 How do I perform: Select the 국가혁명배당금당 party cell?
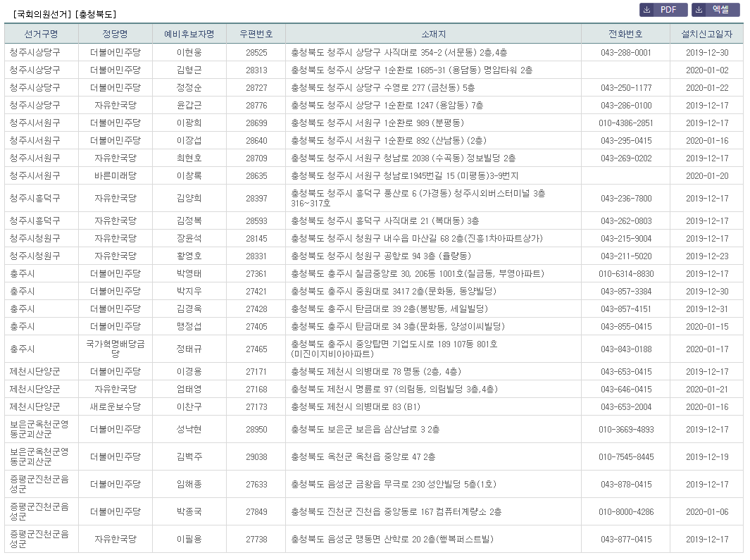pos(115,349)
